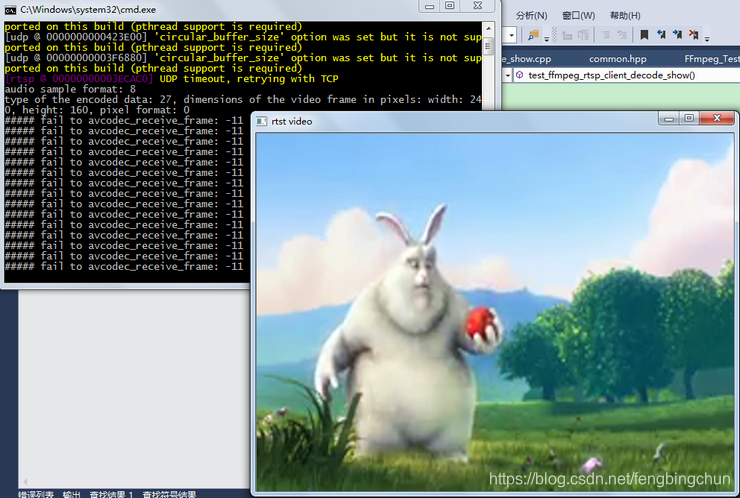Maximize the rtst video window
The image size is (740, 498).
click(689, 118)
